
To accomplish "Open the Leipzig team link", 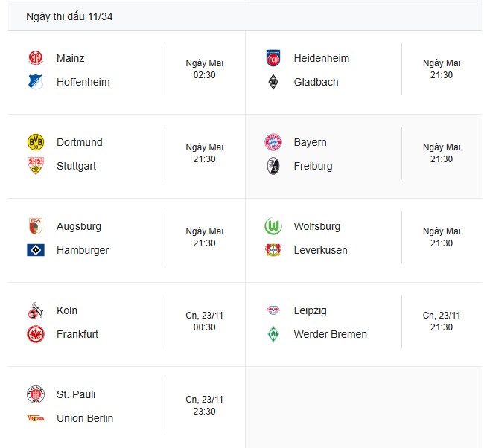I will [310, 310].
